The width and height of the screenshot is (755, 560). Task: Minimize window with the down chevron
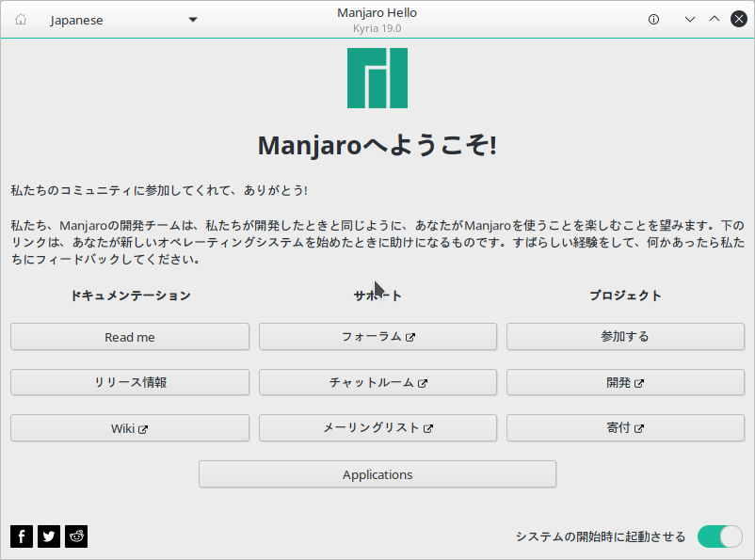point(690,19)
